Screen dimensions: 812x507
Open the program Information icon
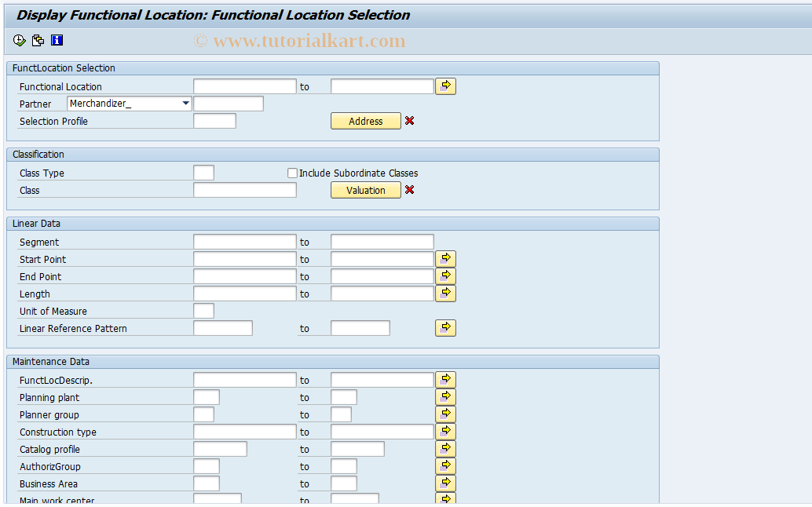point(56,40)
